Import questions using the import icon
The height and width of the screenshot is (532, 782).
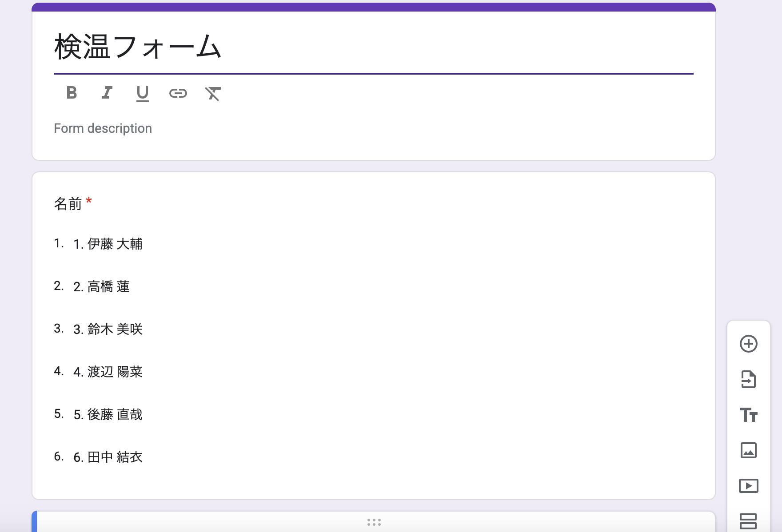(749, 380)
